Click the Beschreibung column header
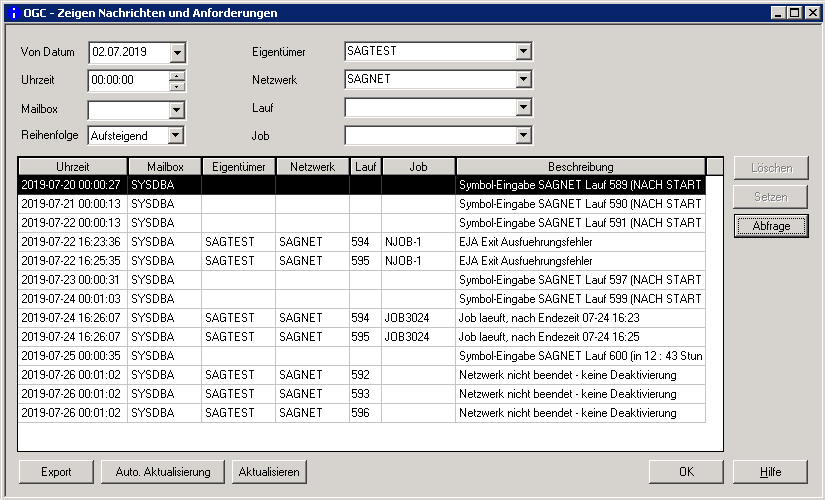The image size is (825, 500). (x=580, y=166)
